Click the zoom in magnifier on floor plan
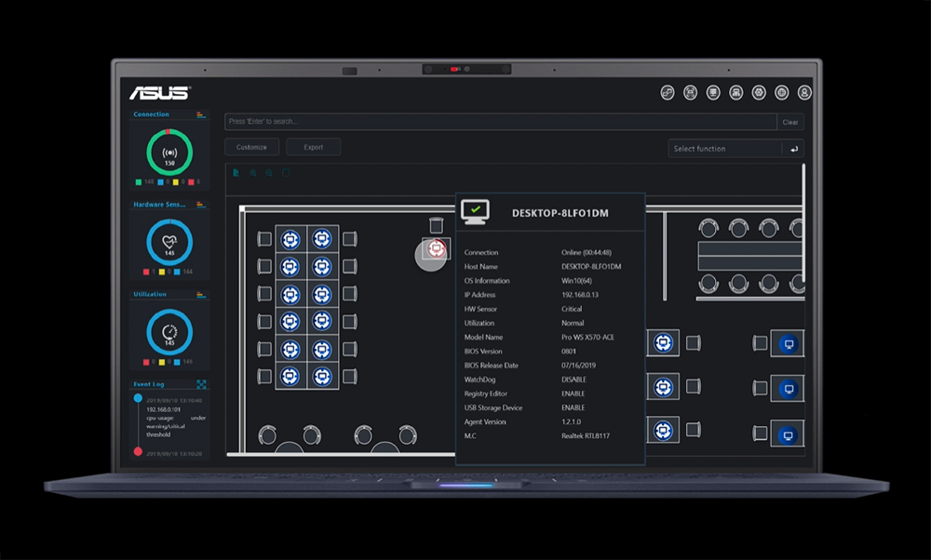Image resolution: width=931 pixels, height=560 pixels. tap(252, 173)
